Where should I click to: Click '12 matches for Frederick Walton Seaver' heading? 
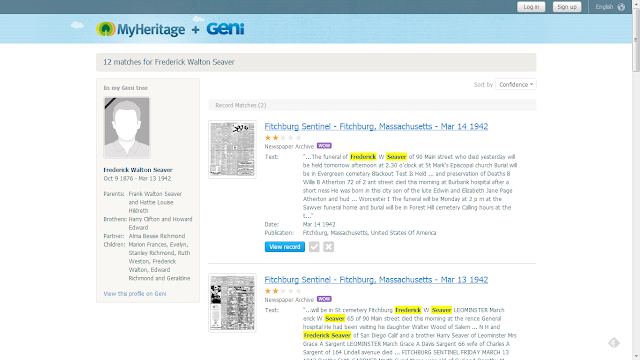(x=169, y=62)
